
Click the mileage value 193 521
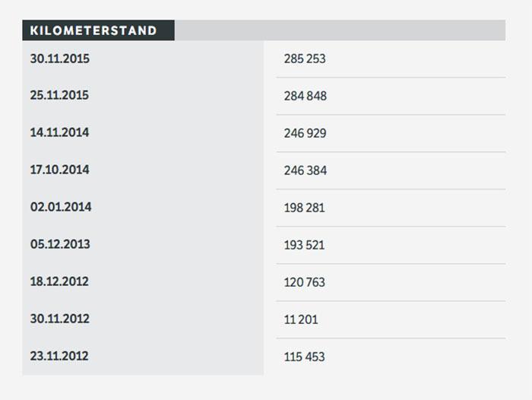click(x=304, y=245)
